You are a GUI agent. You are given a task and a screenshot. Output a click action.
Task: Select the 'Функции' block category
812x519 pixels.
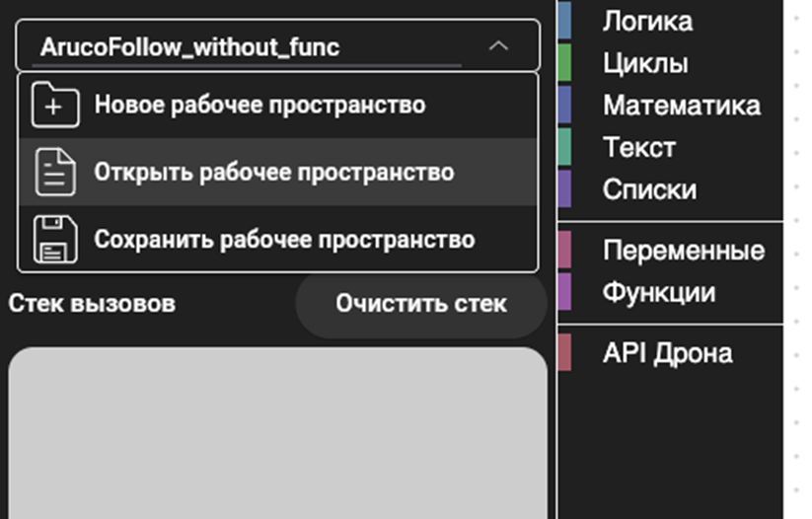pyautogui.click(x=658, y=293)
